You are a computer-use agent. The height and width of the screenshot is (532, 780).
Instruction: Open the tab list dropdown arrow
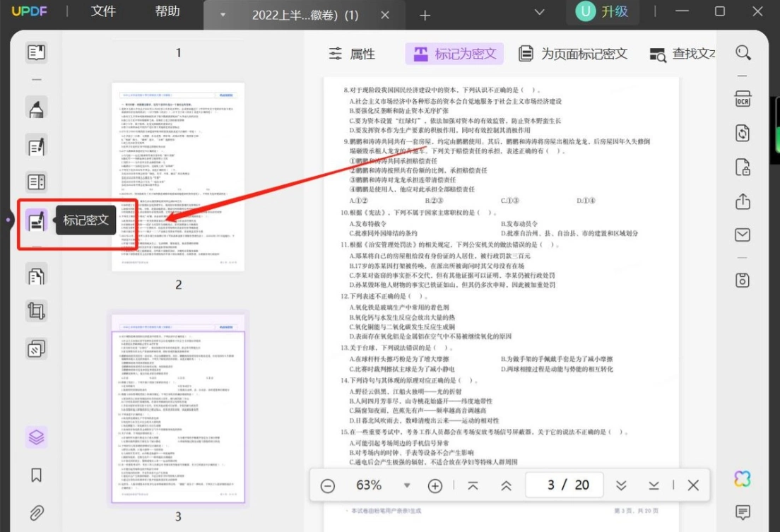[223, 15]
